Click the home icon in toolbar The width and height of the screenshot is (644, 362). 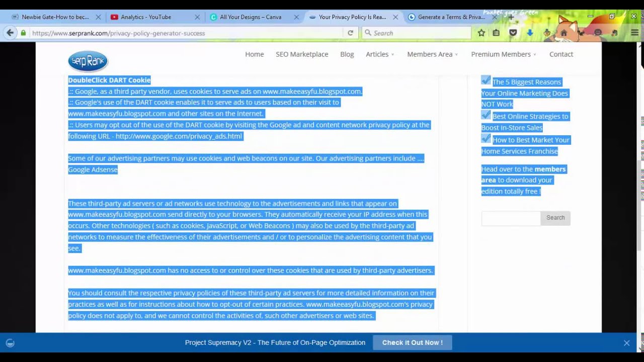(x=563, y=33)
